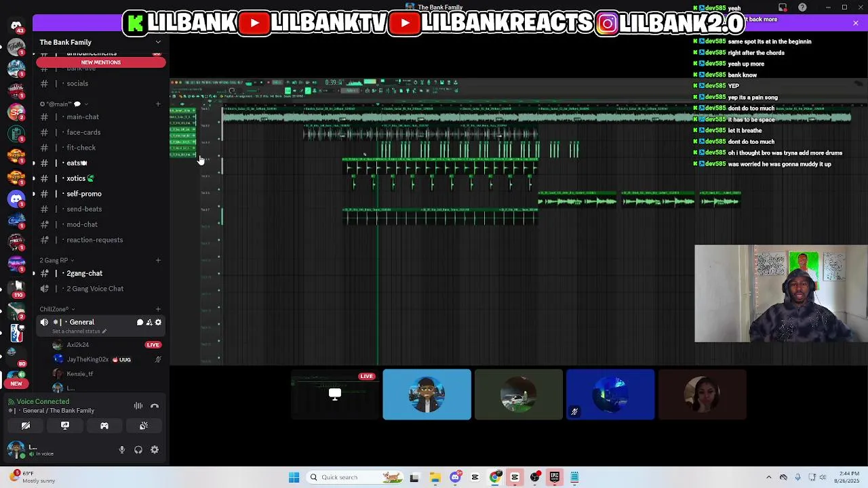Join 2 Gang Voice Chat

click(100, 289)
